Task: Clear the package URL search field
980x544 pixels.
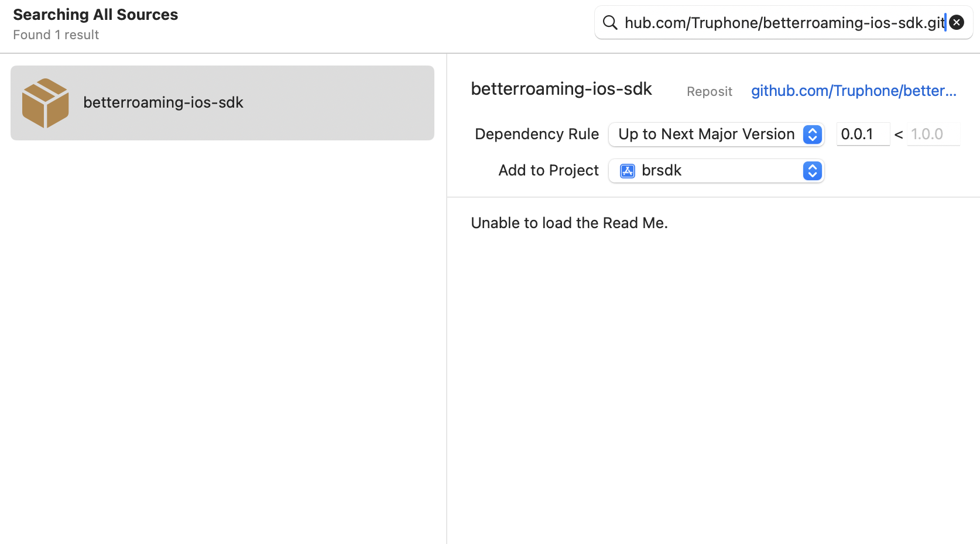Action: pyautogui.click(x=957, y=23)
